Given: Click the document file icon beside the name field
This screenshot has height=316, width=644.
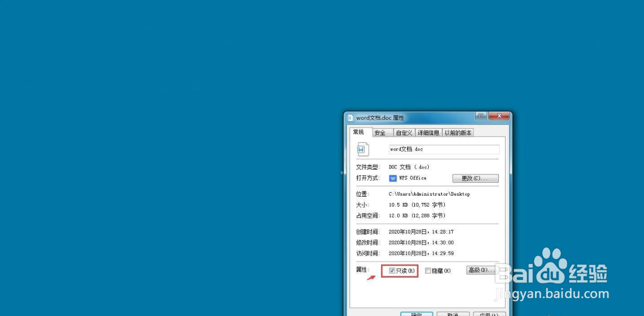Looking at the screenshot, I should coord(362,149).
